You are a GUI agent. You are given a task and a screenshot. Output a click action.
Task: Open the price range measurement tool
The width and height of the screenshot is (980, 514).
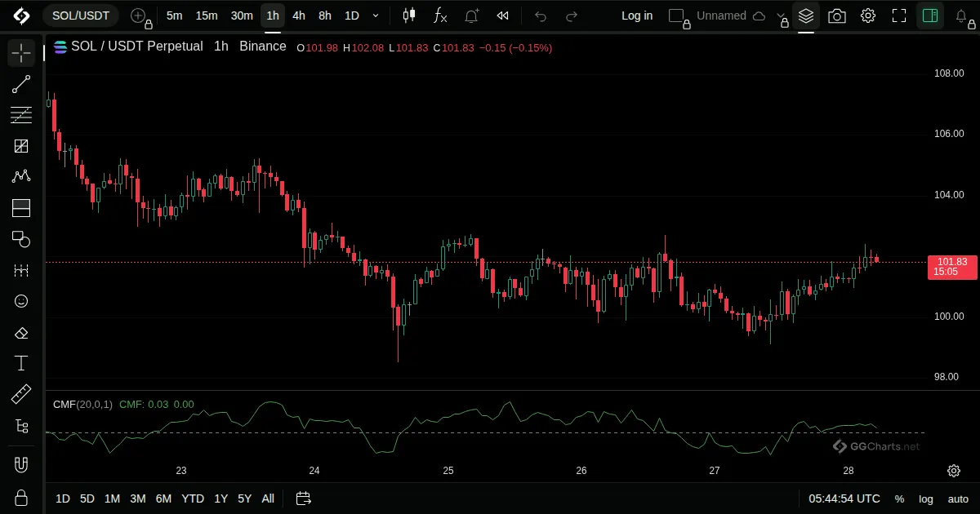pyautogui.click(x=21, y=270)
